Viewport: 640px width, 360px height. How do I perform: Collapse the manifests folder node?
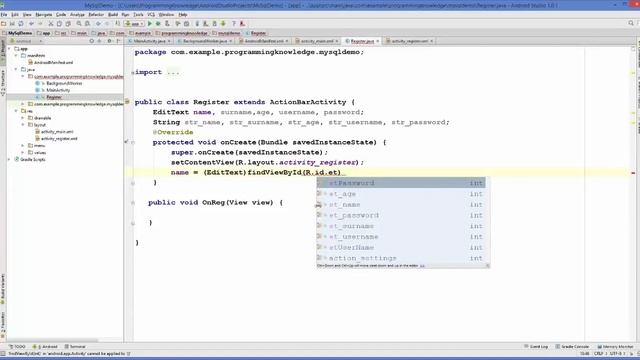[16, 56]
